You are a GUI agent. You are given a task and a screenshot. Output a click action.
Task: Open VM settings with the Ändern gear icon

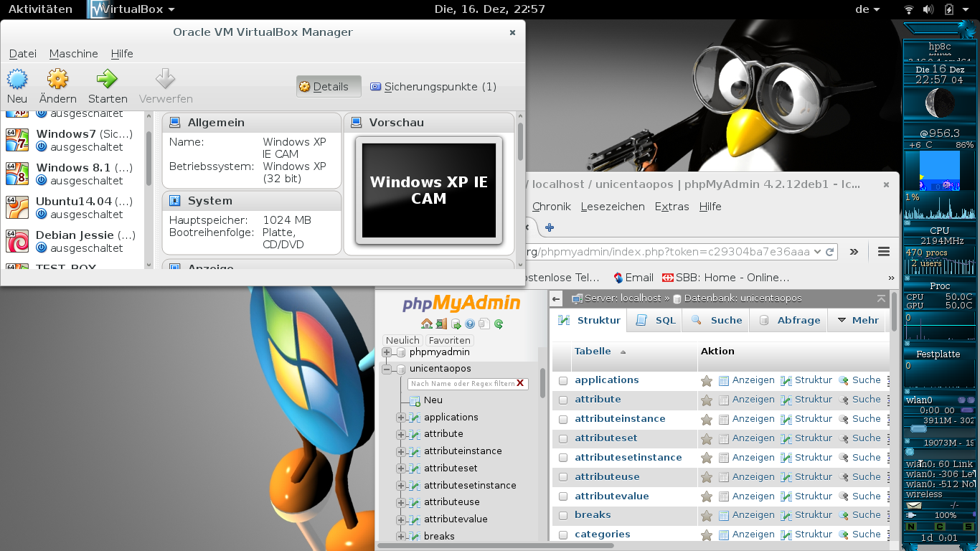[57, 79]
